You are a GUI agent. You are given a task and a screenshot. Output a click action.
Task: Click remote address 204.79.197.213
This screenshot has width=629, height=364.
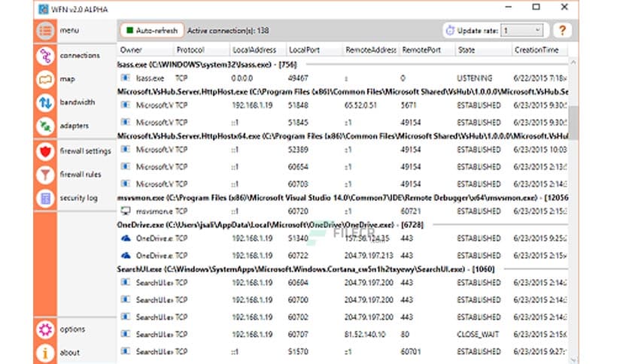[x=369, y=256]
